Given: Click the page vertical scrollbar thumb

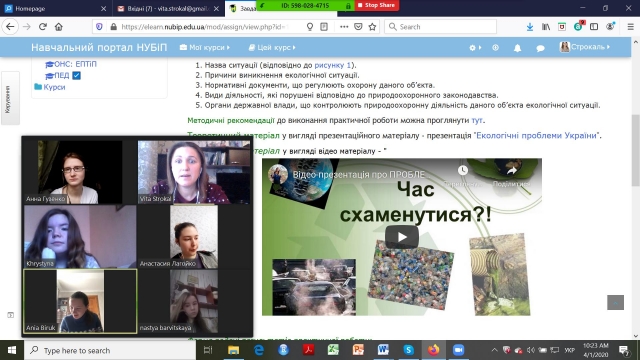Looking at the screenshot, I should [x=636, y=149].
